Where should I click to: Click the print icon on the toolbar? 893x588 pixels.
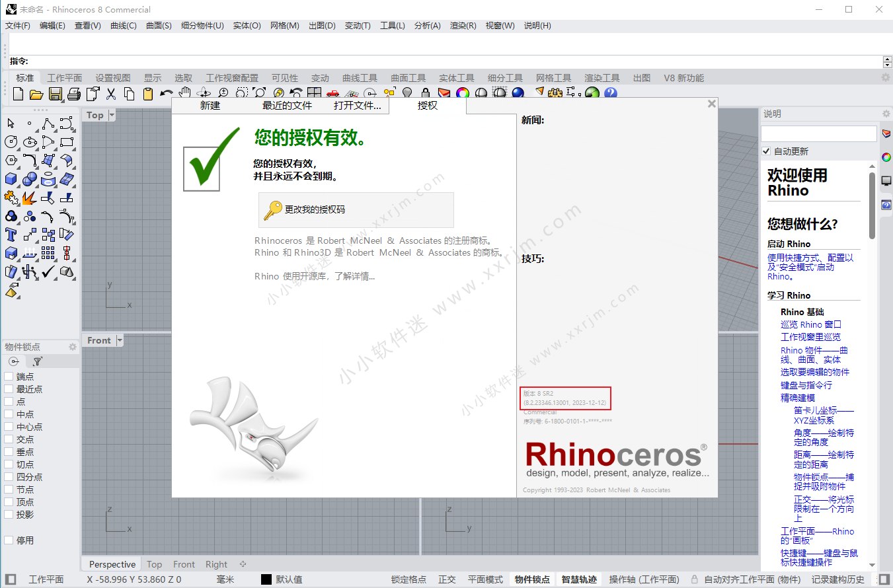pos(73,93)
